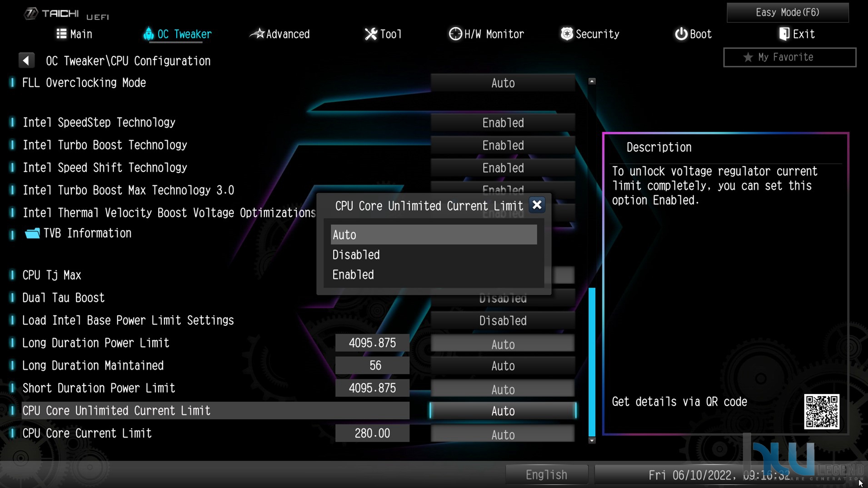The image size is (868, 488).
Task: Select the CPU Core Unlimited Current Limit row
Action: pos(216,411)
